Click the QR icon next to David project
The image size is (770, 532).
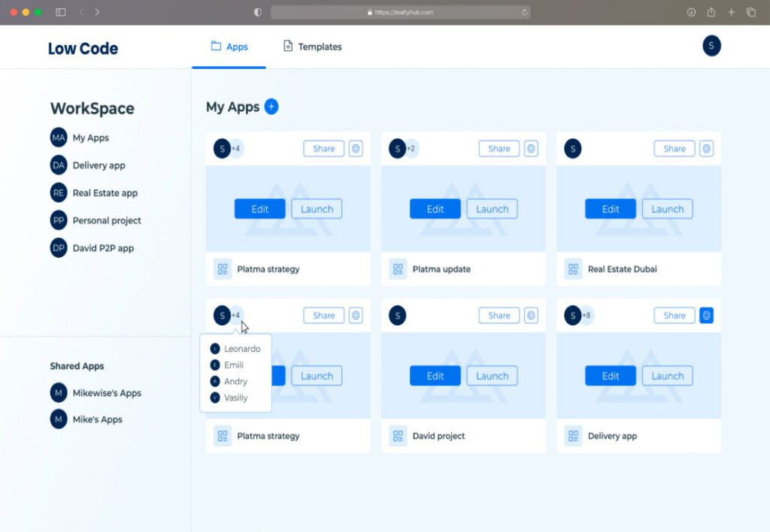tap(398, 436)
